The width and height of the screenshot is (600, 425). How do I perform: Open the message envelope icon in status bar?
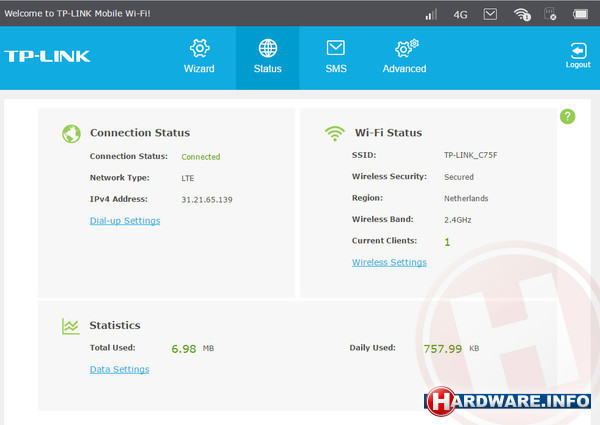click(x=490, y=14)
